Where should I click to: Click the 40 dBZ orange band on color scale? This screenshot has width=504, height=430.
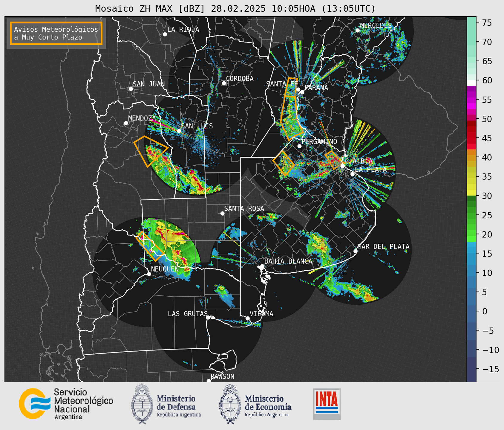(471, 157)
